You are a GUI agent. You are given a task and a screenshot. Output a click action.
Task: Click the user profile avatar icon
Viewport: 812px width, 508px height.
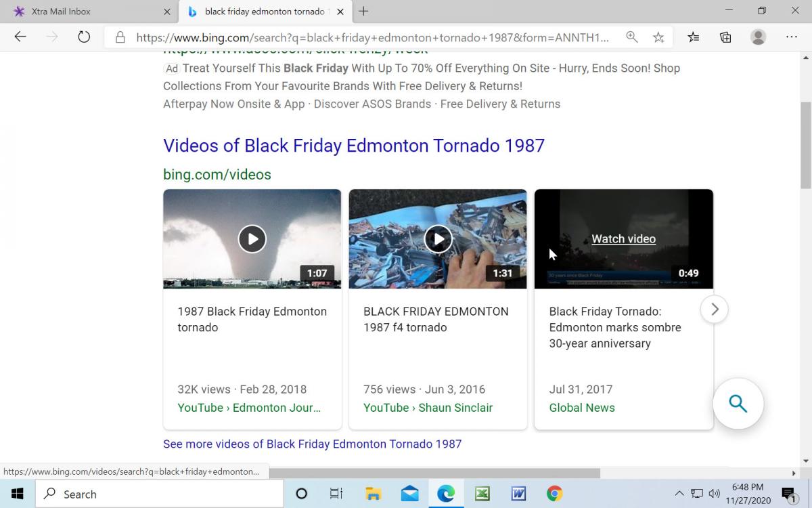pos(758,37)
